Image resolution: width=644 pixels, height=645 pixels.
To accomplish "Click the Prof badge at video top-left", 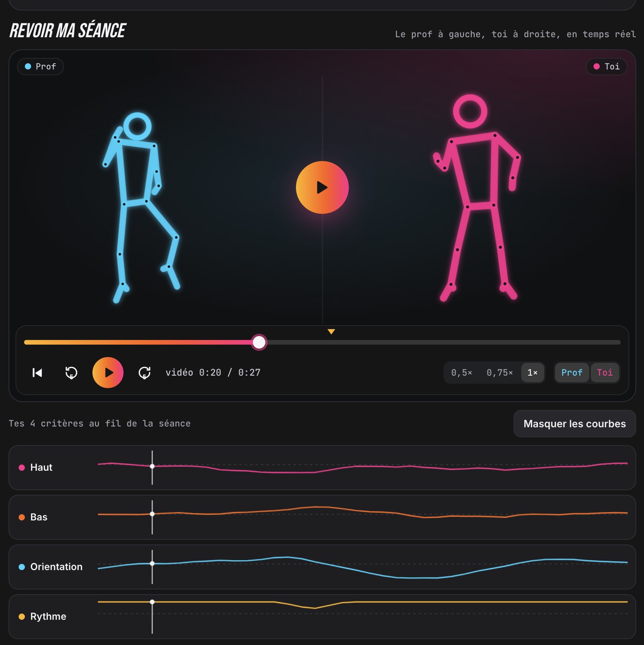I will 40,67.
